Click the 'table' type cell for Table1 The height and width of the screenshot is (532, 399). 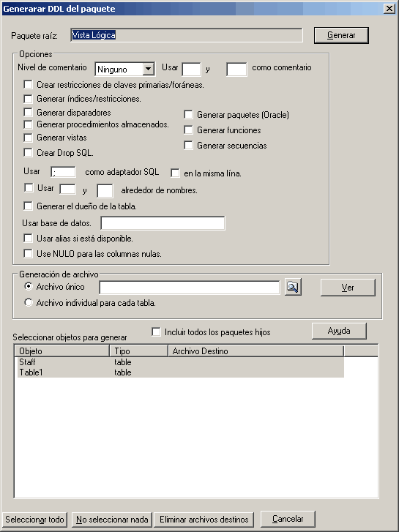123,372
